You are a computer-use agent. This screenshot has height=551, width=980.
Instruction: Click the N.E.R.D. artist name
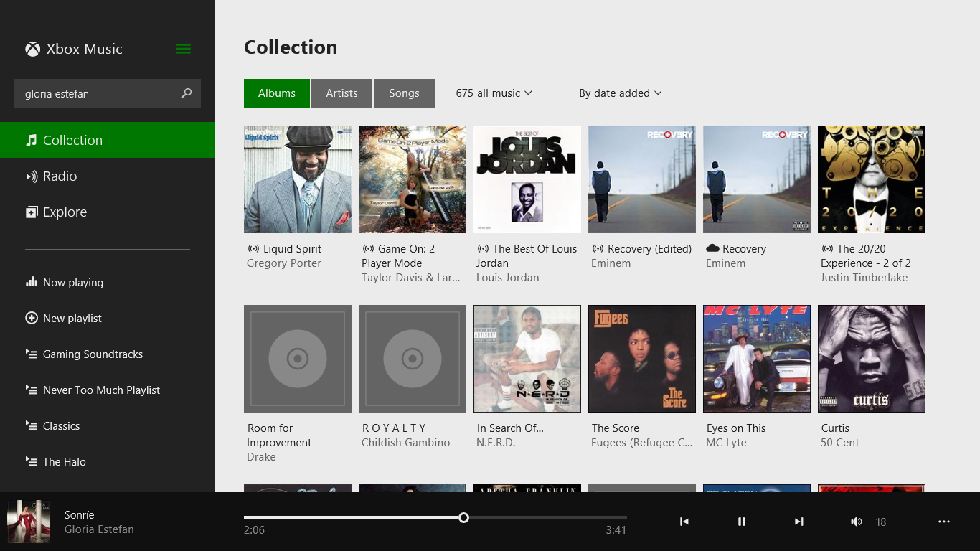coord(496,443)
